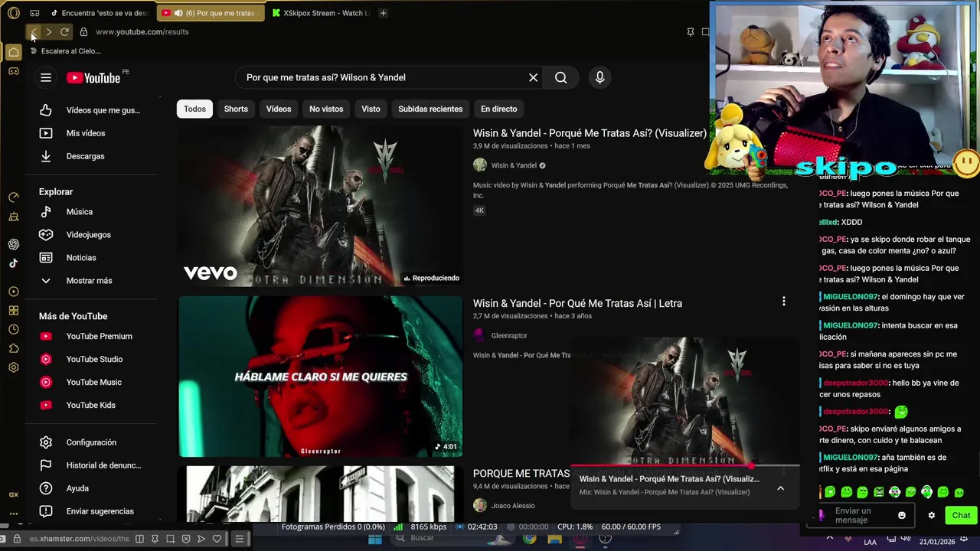
Task: Open the Escalera al Cielo bookmark
Action: [x=66, y=51]
